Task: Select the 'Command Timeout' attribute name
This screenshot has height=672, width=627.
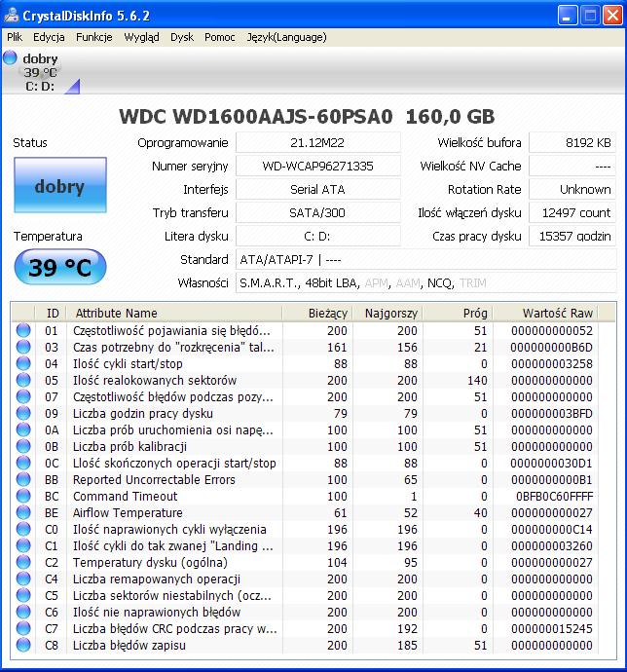Action: tap(125, 496)
